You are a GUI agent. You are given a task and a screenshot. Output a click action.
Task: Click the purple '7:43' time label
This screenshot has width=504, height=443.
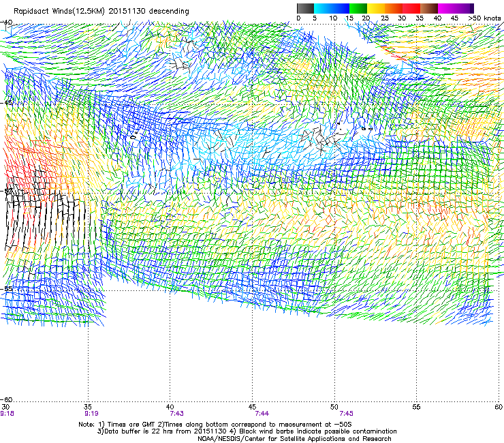pos(176,414)
